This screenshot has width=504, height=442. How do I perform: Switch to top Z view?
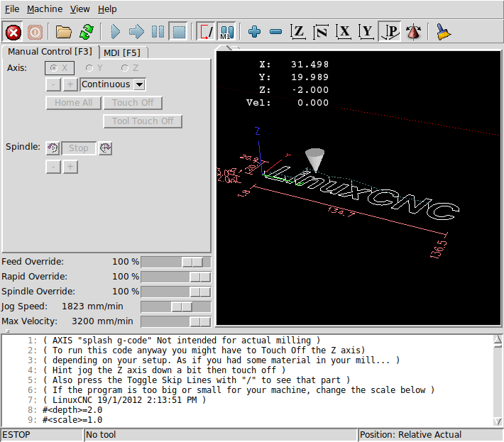tap(298, 32)
